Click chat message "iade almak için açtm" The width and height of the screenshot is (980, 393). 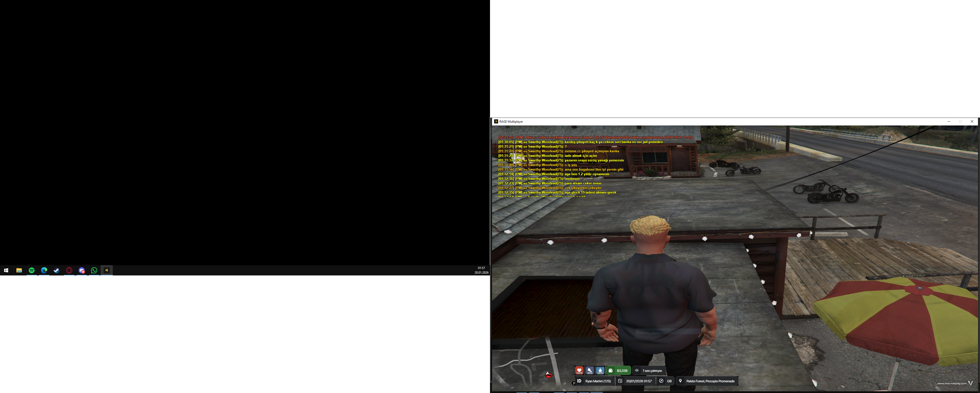pyautogui.click(x=548, y=156)
